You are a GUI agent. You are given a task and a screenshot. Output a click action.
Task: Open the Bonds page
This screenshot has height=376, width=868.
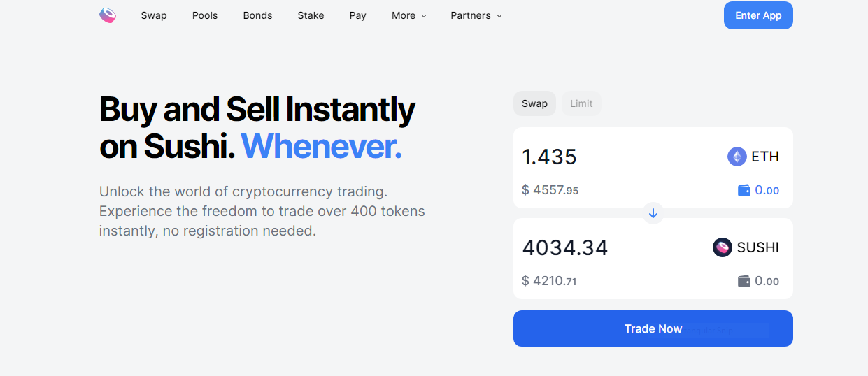click(257, 15)
